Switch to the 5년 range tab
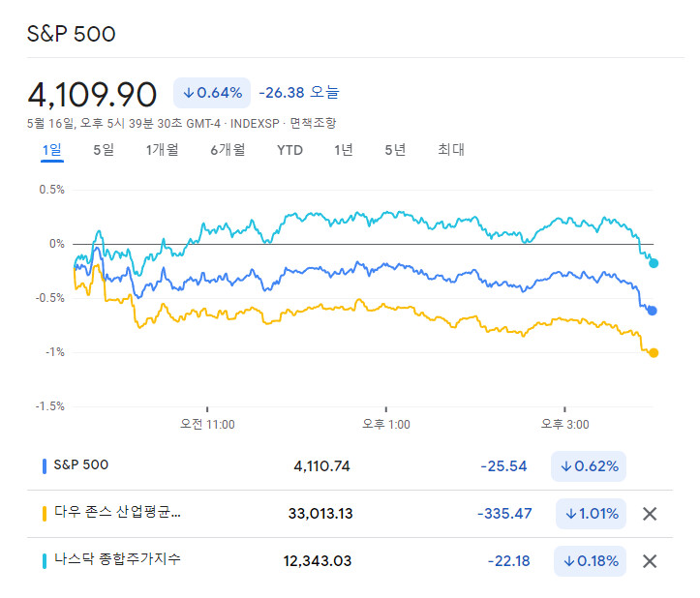700x598 pixels. (396, 150)
